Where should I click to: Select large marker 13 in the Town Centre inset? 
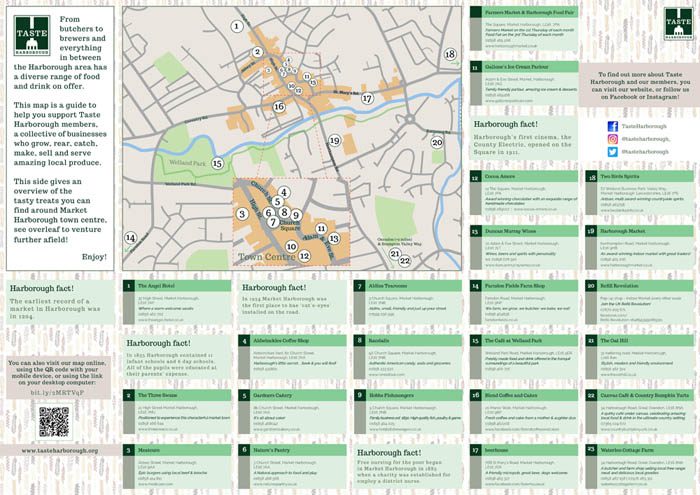click(x=333, y=239)
